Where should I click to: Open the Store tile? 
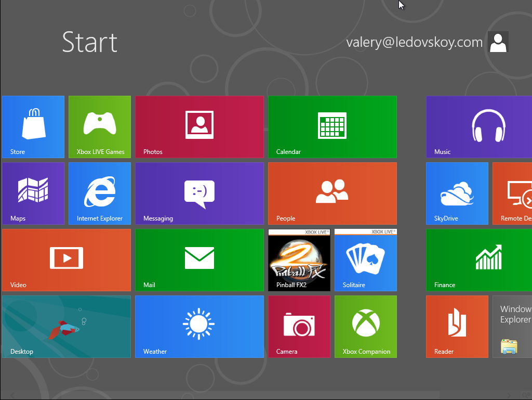(33, 126)
